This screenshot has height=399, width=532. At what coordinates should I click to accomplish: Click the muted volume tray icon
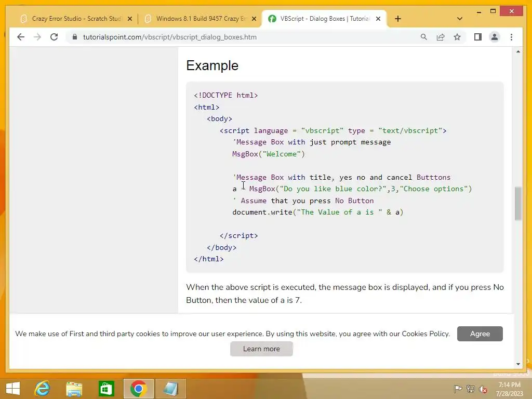[483, 389]
